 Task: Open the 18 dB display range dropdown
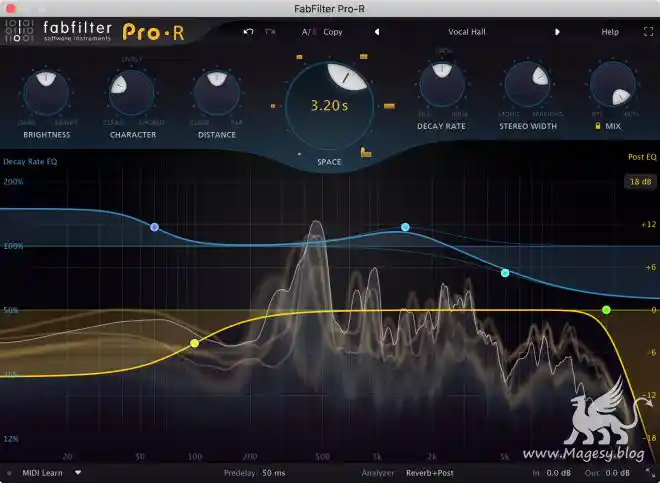640,182
